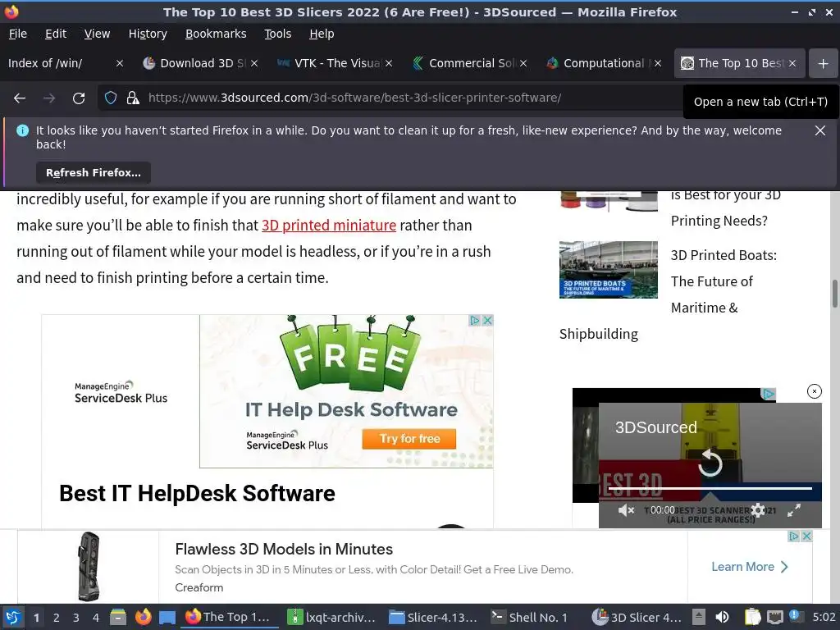Close the Creaform bottom banner ad
This screenshot has width=840, height=630.
(806, 536)
